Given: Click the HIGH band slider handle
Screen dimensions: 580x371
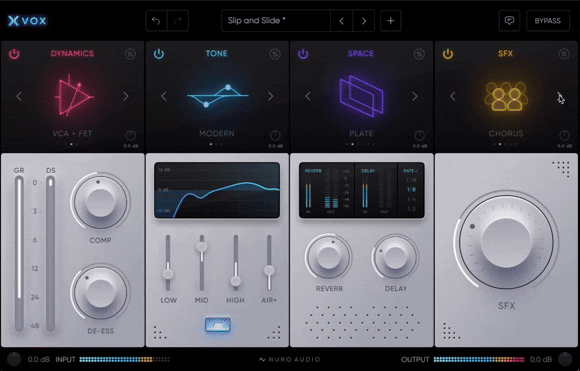Looking at the screenshot, I should pyautogui.click(x=236, y=281).
